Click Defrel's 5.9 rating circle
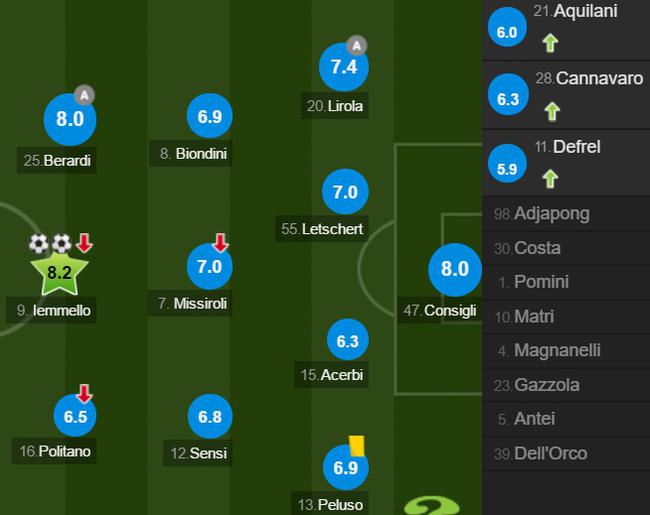This screenshot has width=650, height=515. (507, 164)
